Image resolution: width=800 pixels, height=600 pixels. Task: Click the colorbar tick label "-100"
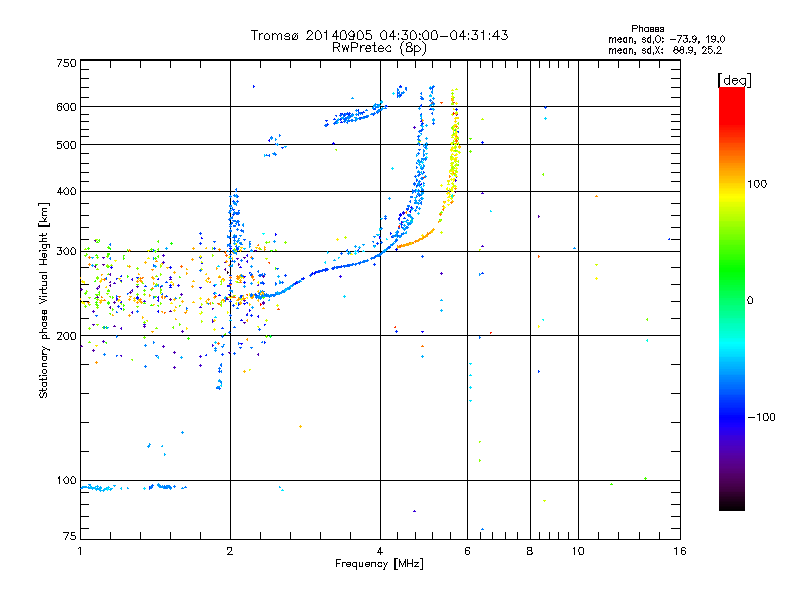761,417
